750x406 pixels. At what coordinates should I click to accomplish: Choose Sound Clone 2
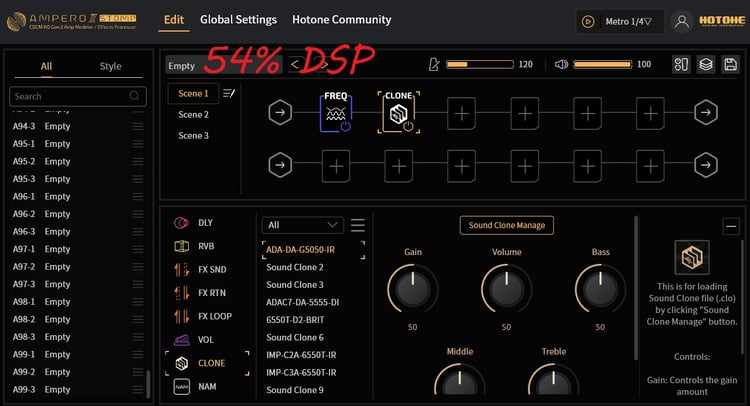click(295, 267)
